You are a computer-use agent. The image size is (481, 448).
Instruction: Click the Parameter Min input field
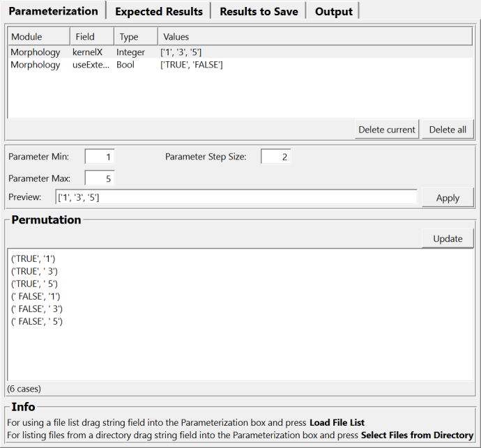tap(100, 157)
